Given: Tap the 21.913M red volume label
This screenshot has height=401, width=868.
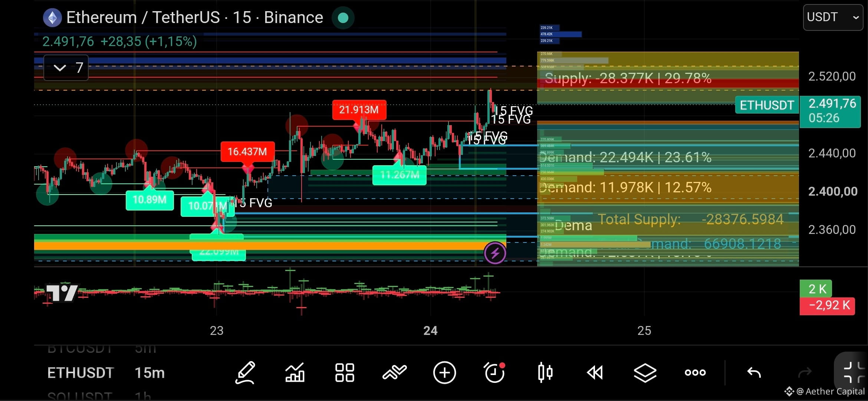Looking at the screenshot, I should [x=359, y=110].
